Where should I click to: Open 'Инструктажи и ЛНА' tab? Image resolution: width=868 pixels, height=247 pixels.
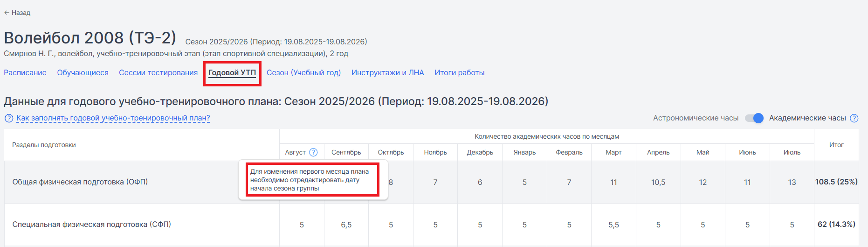(x=388, y=72)
